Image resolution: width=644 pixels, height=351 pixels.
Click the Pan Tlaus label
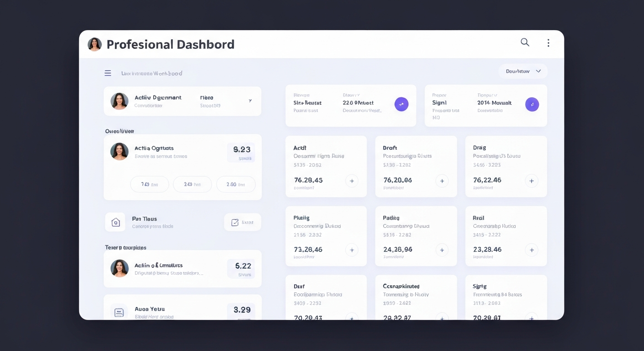(145, 219)
